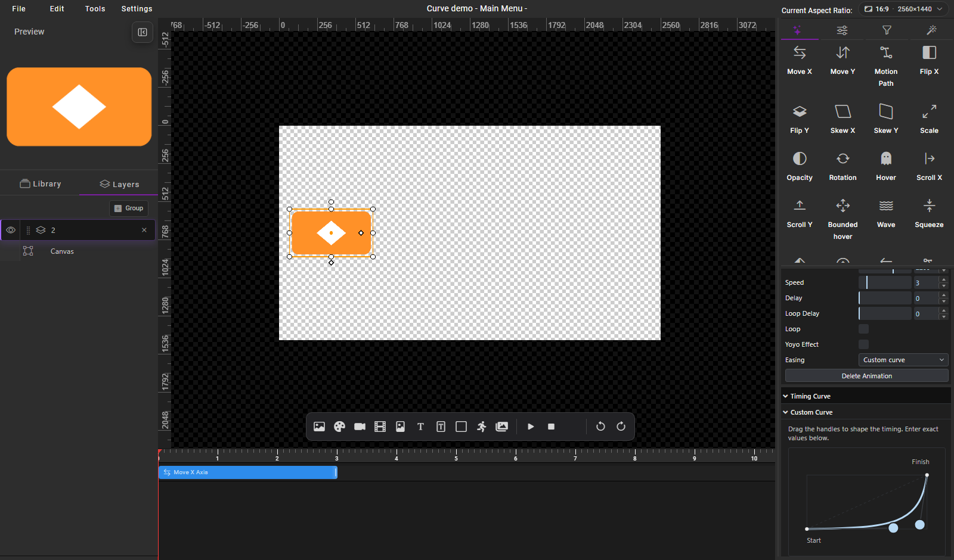Open the Tools menu
The image size is (954, 560).
[95, 9]
